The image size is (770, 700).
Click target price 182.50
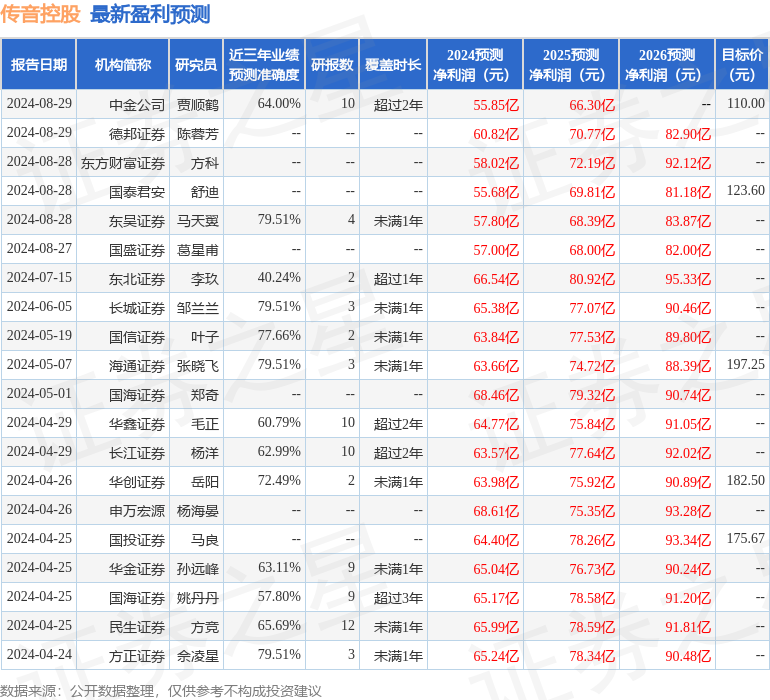745,480
